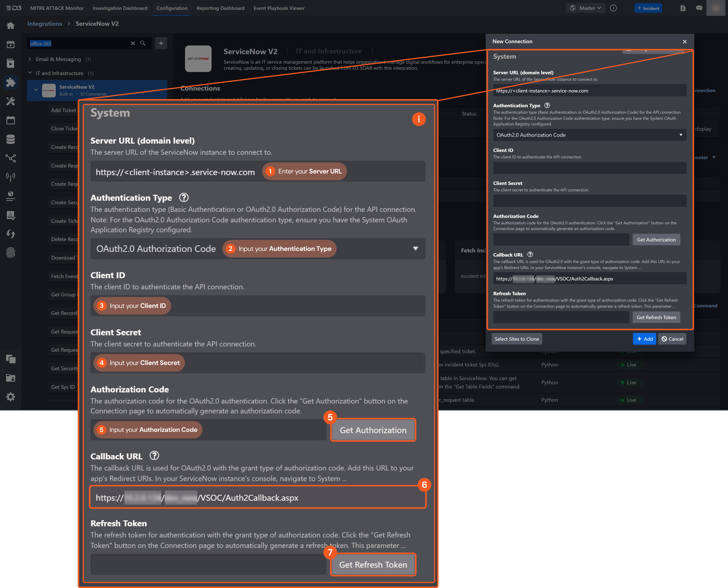Viewport: 728px width, 588px height.
Task: Switch to the Investigation Dashboard tab
Action: 120,8
